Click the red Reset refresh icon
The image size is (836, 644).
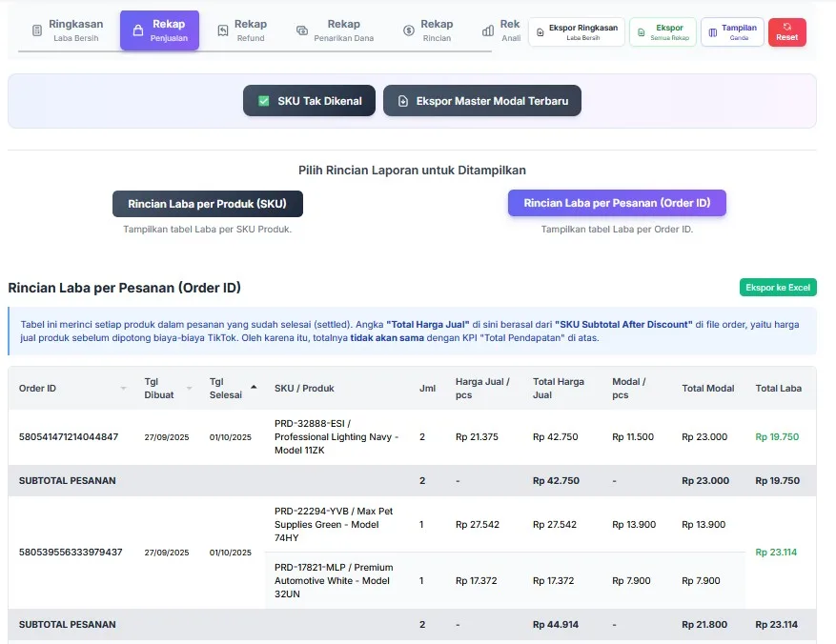786,26
